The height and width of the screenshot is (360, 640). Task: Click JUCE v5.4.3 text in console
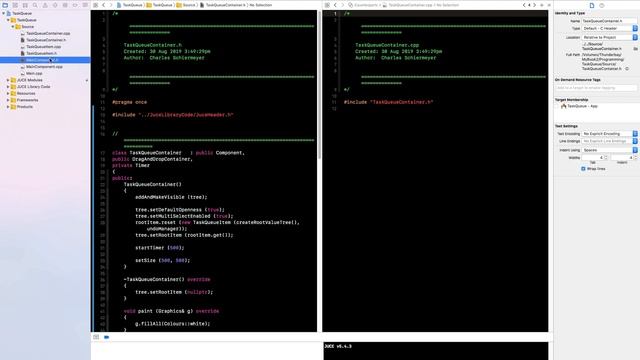click(x=338, y=347)
